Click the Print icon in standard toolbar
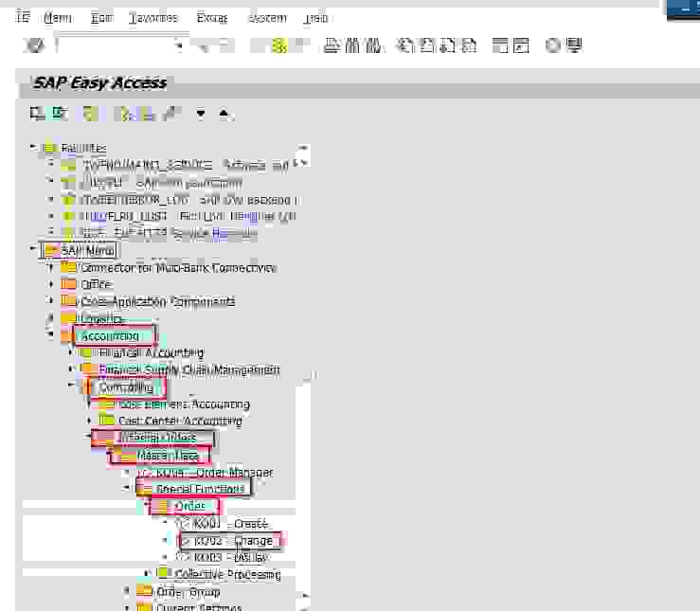Image resolution: width=700 pixels, height=611 pixels. (x=332, y=45)
